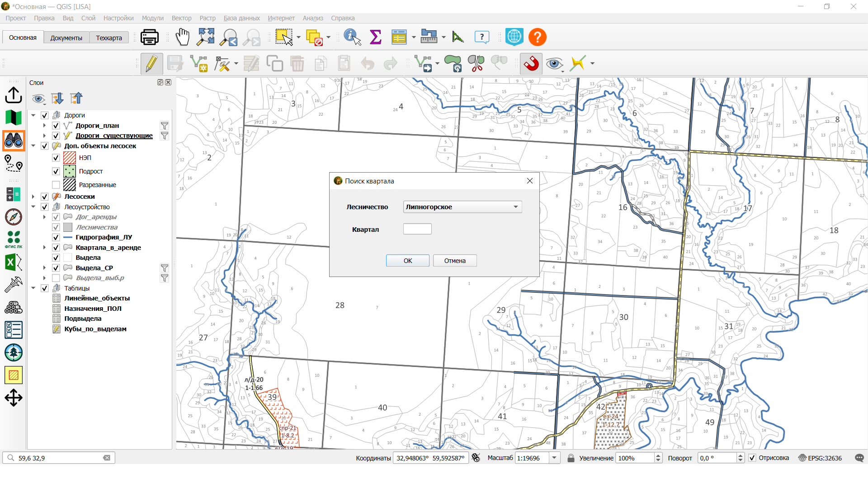
Task: Open the Масштаб scale dropdown
Action: 554,458
